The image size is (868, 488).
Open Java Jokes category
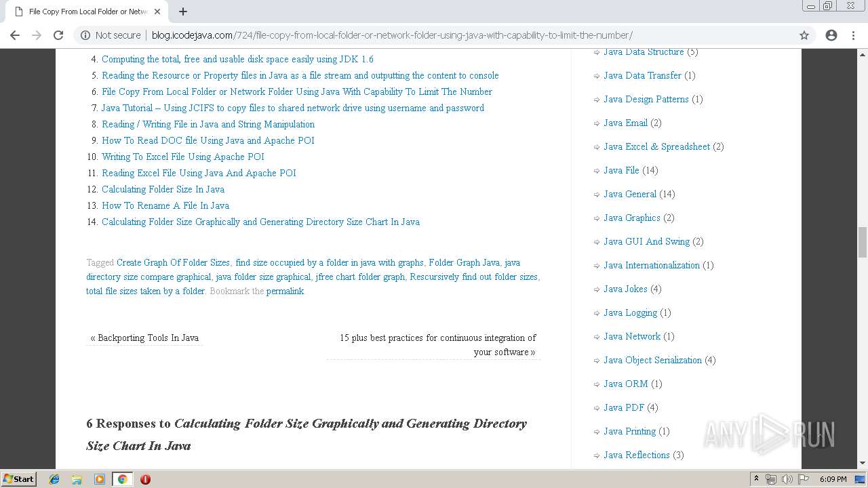pos(625,289)
